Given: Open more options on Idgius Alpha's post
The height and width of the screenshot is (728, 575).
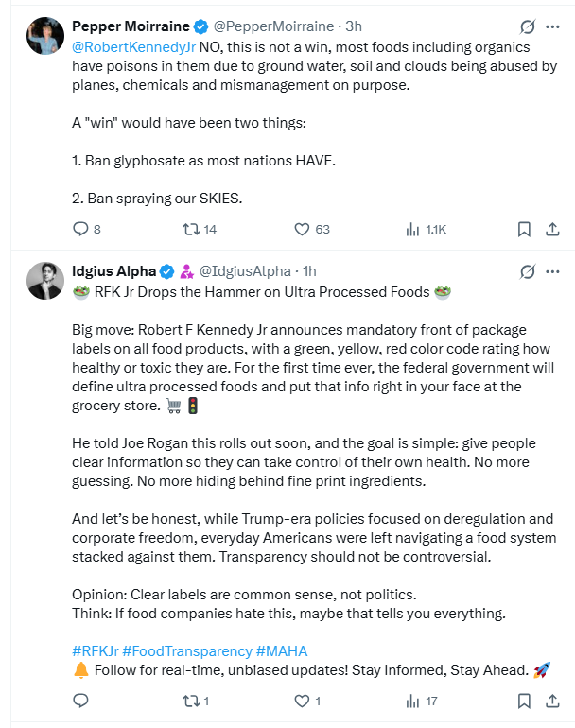Looking at the screenshot, I should pyautogui.click(x=553, y=271).
